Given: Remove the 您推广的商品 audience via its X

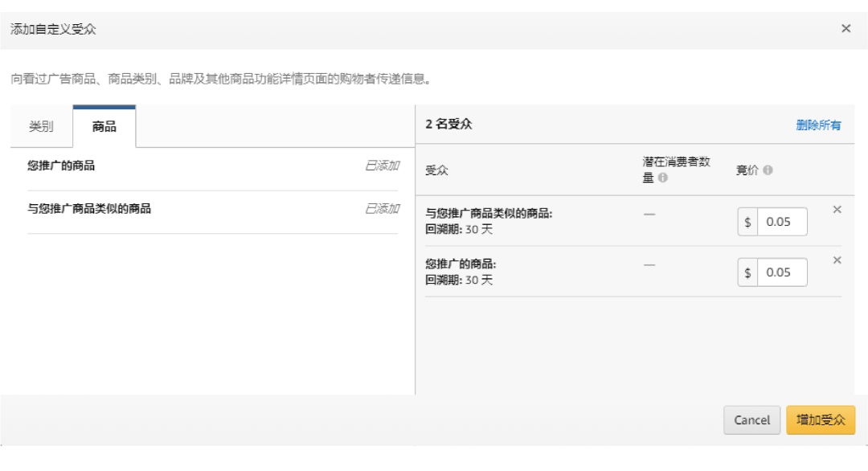Looking at the screenshot, I should click(835, 260).
